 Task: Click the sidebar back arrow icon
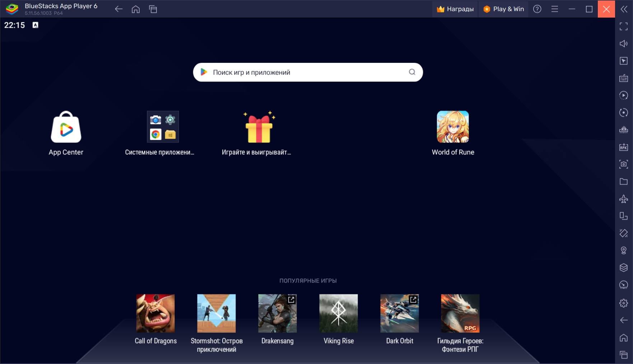(x=624, y=320)
